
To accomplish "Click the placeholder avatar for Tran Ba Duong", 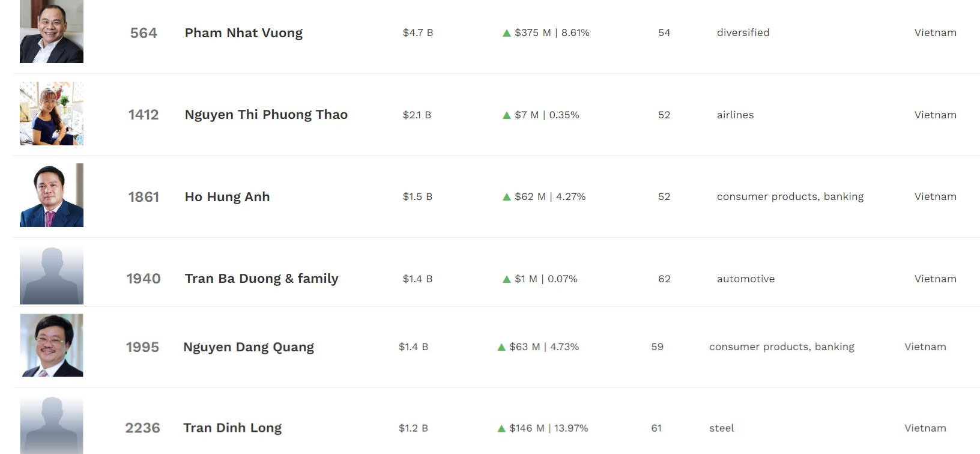I will [52, 276].
